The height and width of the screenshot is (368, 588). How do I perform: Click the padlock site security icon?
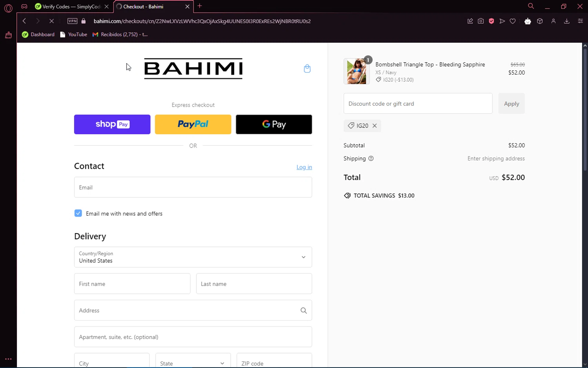(x=83, y=21)
